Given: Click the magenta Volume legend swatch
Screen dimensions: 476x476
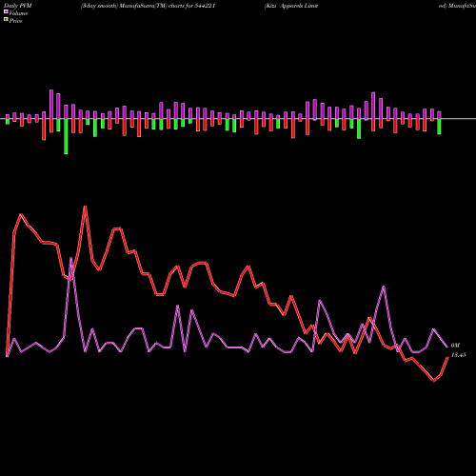Looking at the screenshot, I should tap(6, 11).
